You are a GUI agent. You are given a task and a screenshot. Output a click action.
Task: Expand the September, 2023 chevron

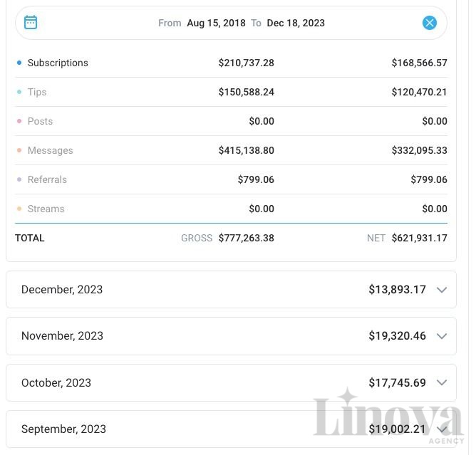click(x=442, y=429)
